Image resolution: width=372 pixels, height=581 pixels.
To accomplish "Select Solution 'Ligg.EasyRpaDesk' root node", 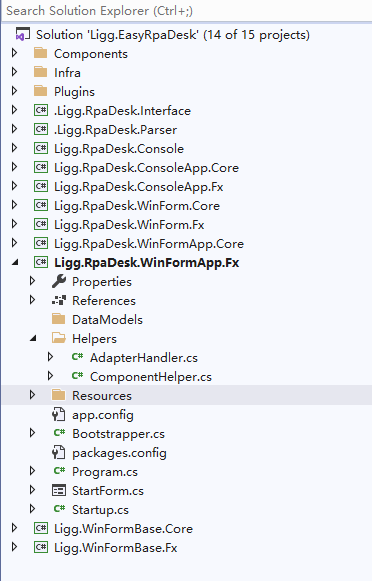I will tap(173, 35).
